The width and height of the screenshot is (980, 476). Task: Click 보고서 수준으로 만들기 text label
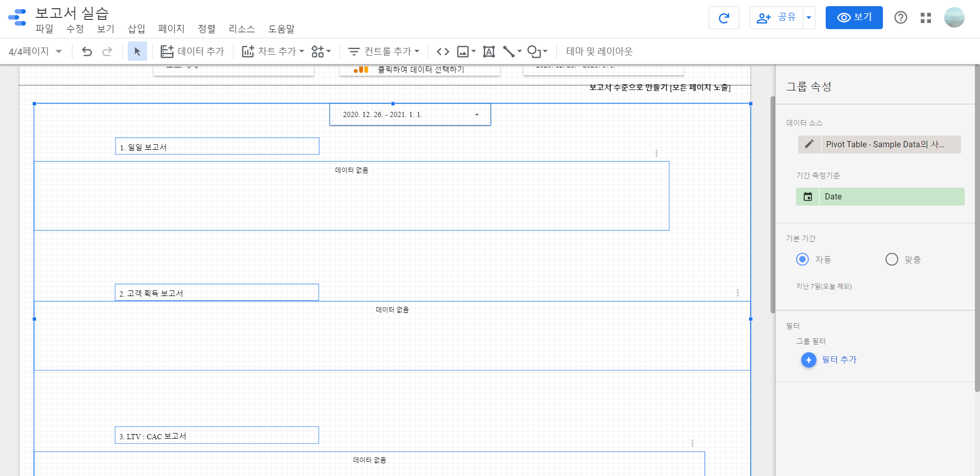pos(660,87)
